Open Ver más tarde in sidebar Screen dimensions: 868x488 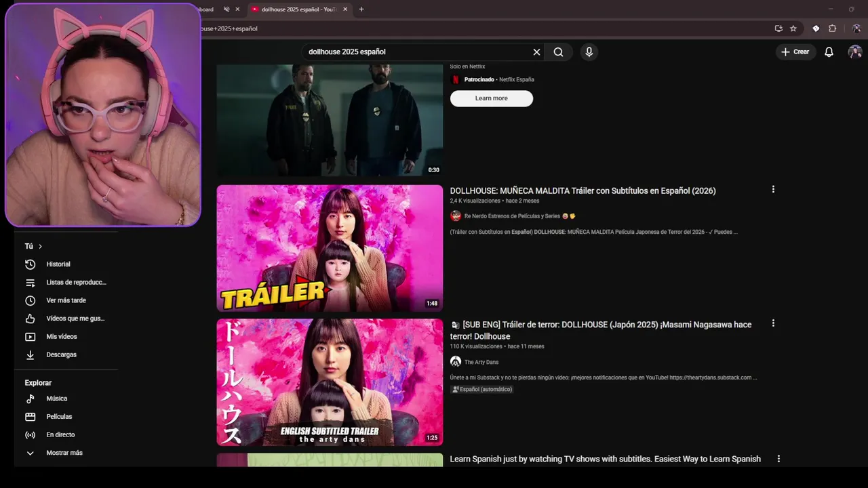coord(66,301)
